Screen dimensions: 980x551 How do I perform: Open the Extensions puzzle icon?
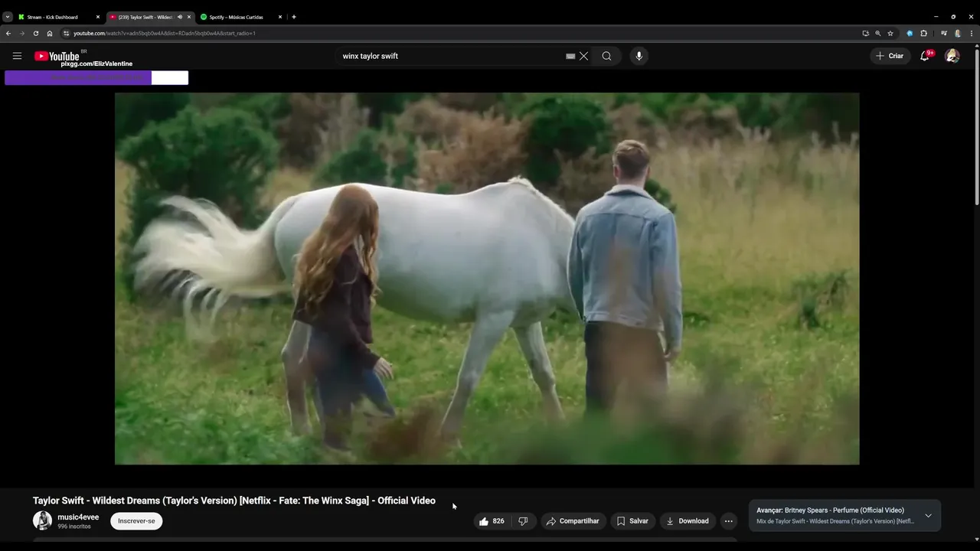pyautogui.click(x=923, y=33)
